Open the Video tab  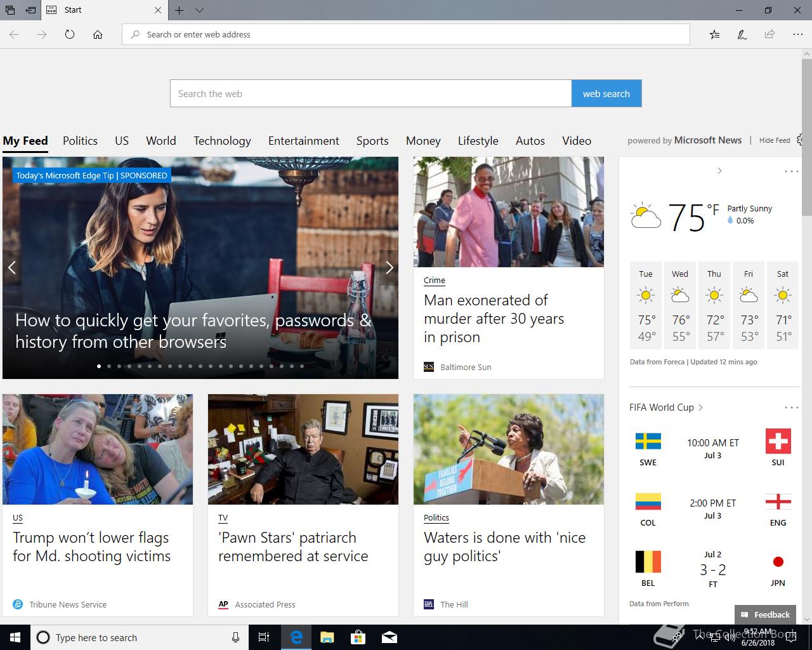[577, 141]
